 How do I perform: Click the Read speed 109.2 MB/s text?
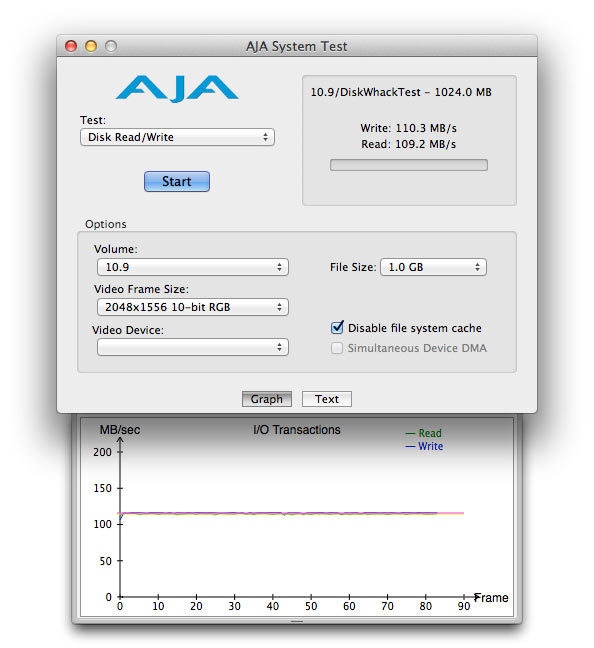(x=408, y=144)
